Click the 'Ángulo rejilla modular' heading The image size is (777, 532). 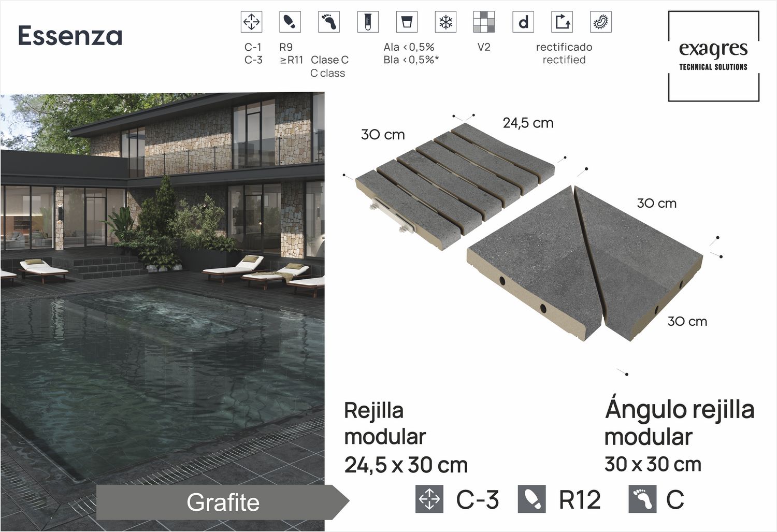coord(680,422)
